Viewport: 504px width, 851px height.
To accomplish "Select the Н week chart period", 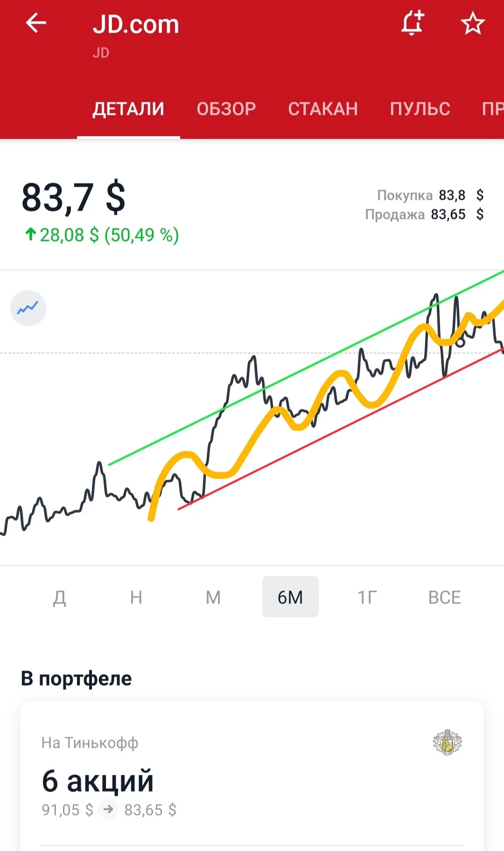I will pyautogui.click(x=136, y=597).
